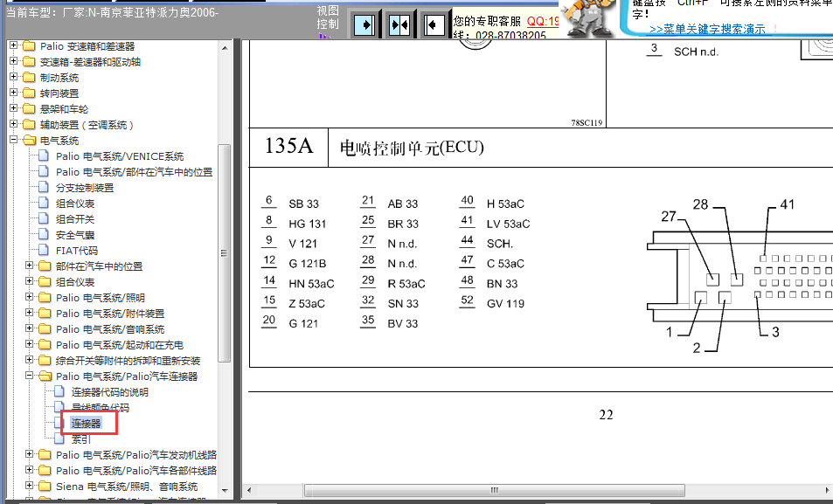Expand the Palio 电气系统/附件装置 folder
The width and height of the screenshot is (833, 504).
(x=30, y=313)
